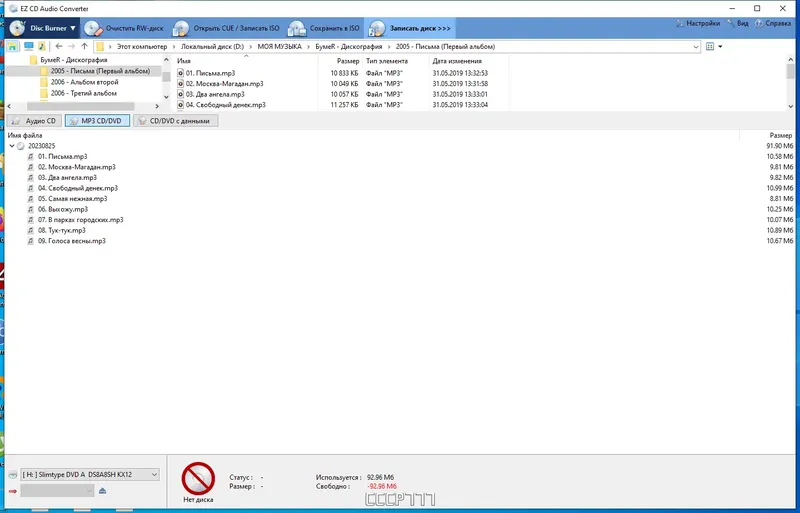Select 04. Свободный денек.mp3 in burn list

click(x=78, y=188)
